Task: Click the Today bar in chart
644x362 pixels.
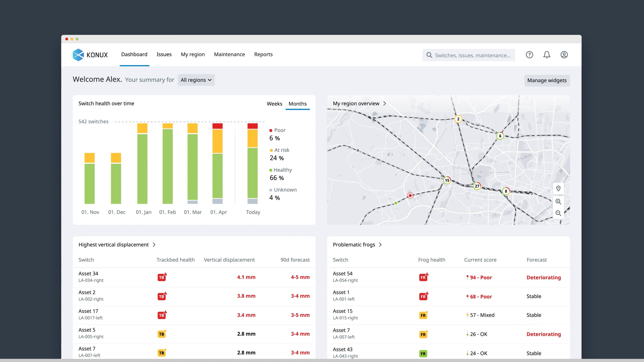Action: point(253,163)
